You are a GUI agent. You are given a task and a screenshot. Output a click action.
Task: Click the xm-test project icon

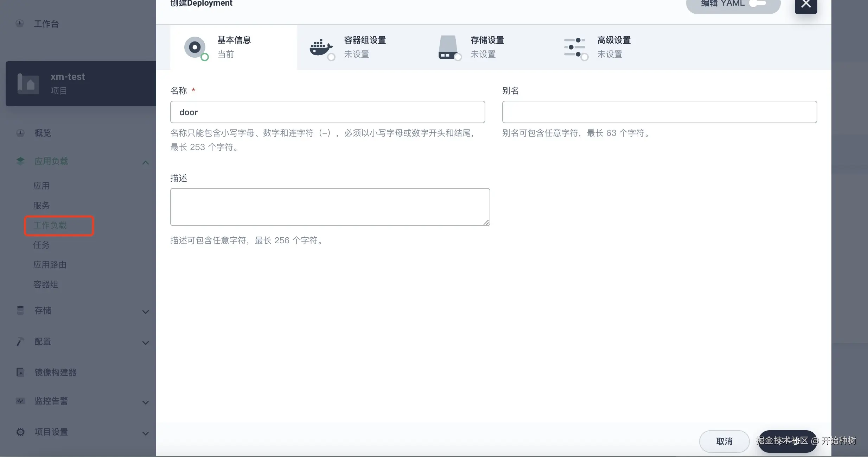28,84
